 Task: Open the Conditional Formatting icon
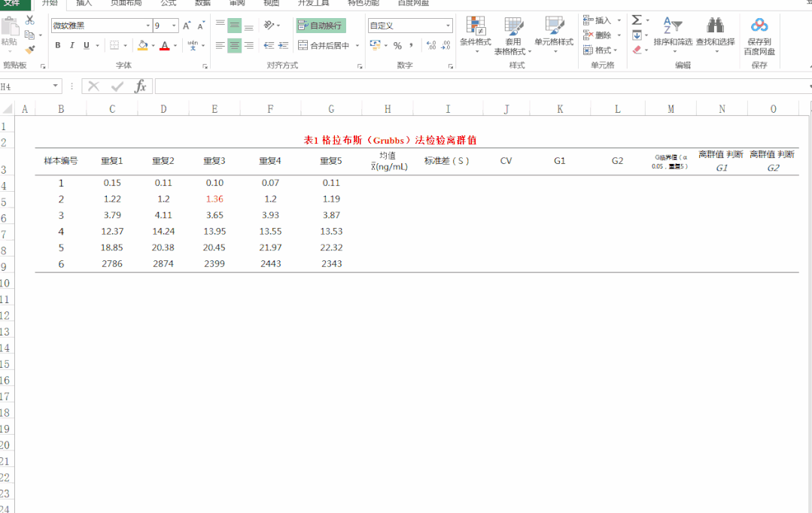coord(475,27)
